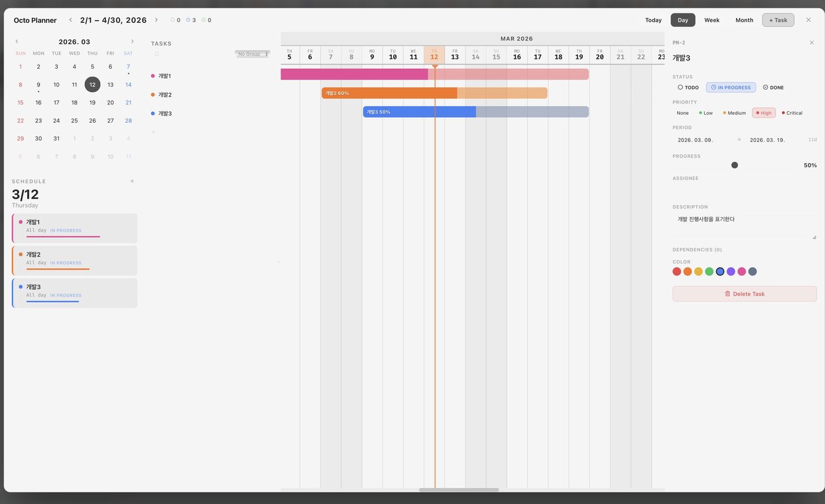Select Critical priority option
Viewport: 825px width, 504px height.
point(792,113)
